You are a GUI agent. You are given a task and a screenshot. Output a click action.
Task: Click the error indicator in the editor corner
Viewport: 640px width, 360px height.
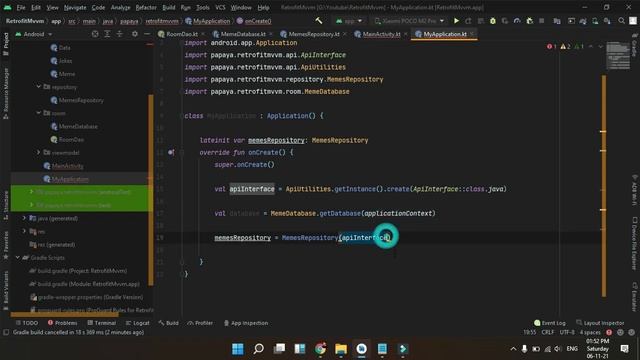pos(551,47)
